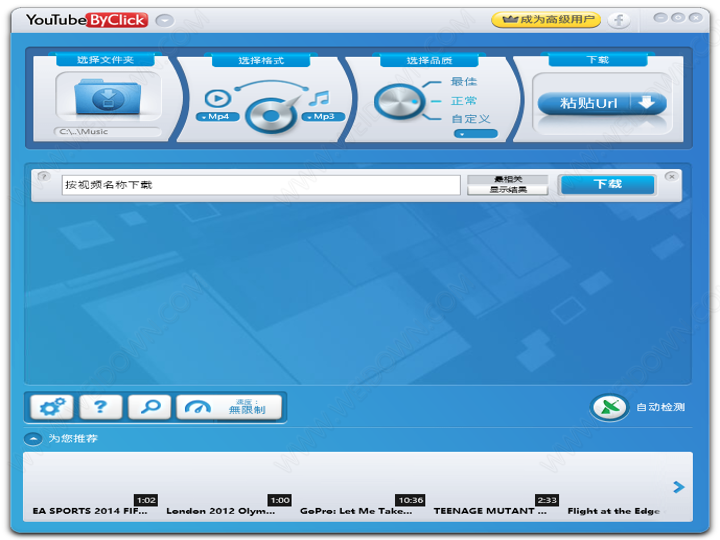Click the format selector dial
Screen dimensions: 720x540
coord(271,115)
